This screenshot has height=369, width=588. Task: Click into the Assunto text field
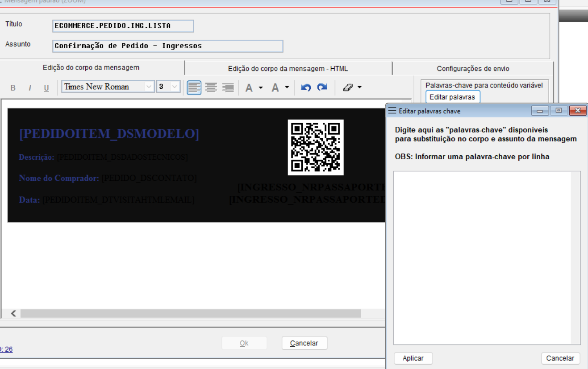[168, 46]
